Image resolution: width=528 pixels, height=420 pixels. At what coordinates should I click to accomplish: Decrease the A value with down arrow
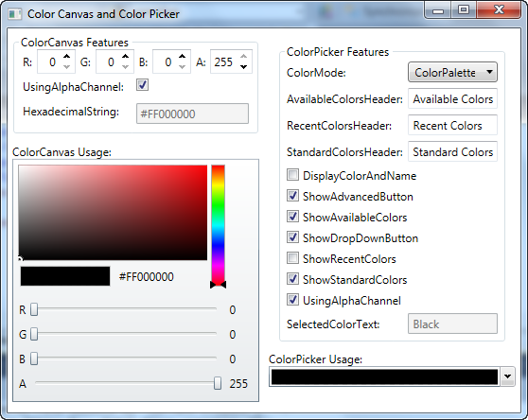(243, 67)
